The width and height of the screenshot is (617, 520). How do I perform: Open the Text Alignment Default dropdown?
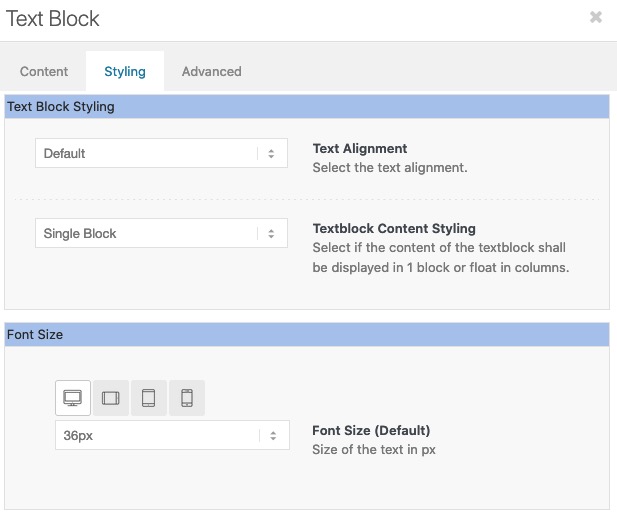click(x=161, y=153)
